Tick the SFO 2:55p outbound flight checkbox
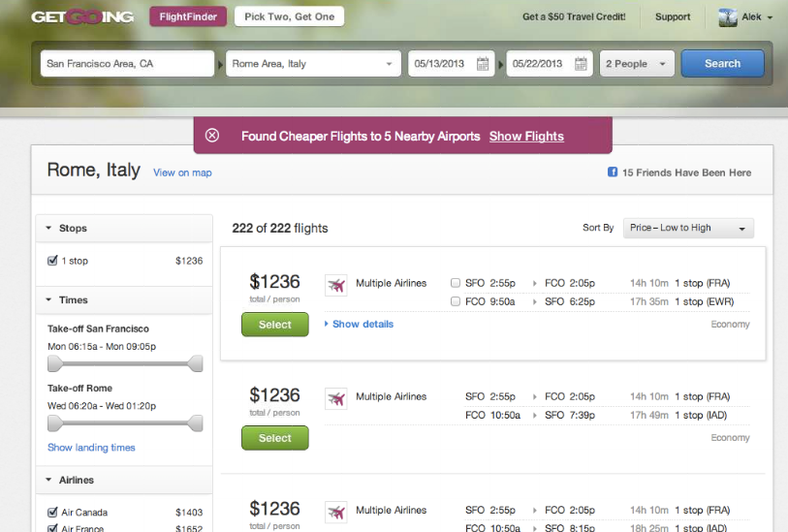This screenshot has width=788, height=532. [x=456, y=283]
